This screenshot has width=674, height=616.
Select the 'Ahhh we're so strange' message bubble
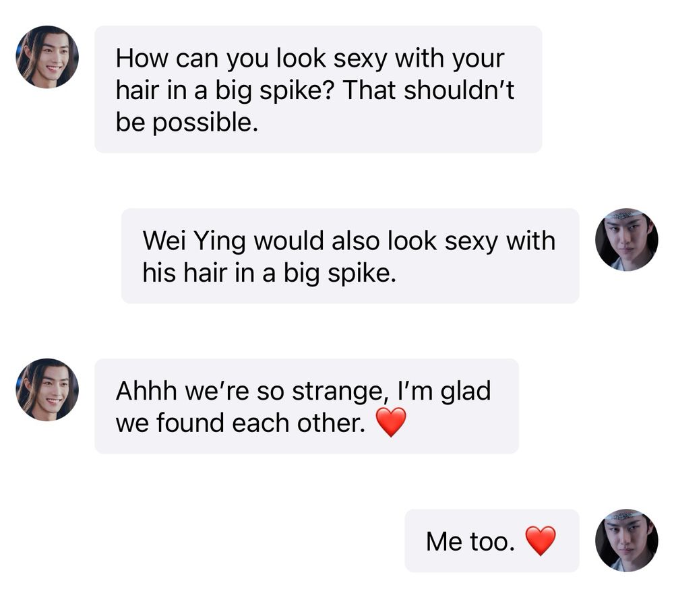pos(307,406)
